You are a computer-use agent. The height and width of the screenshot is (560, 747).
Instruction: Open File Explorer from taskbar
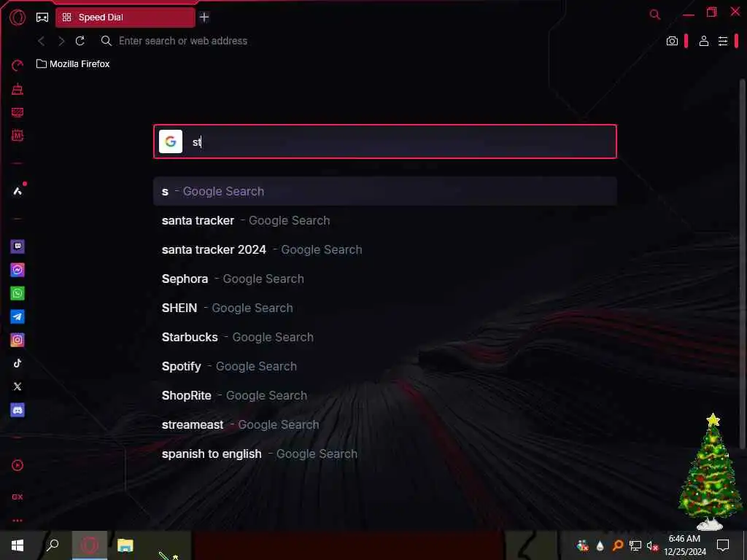tap(125, 545)
